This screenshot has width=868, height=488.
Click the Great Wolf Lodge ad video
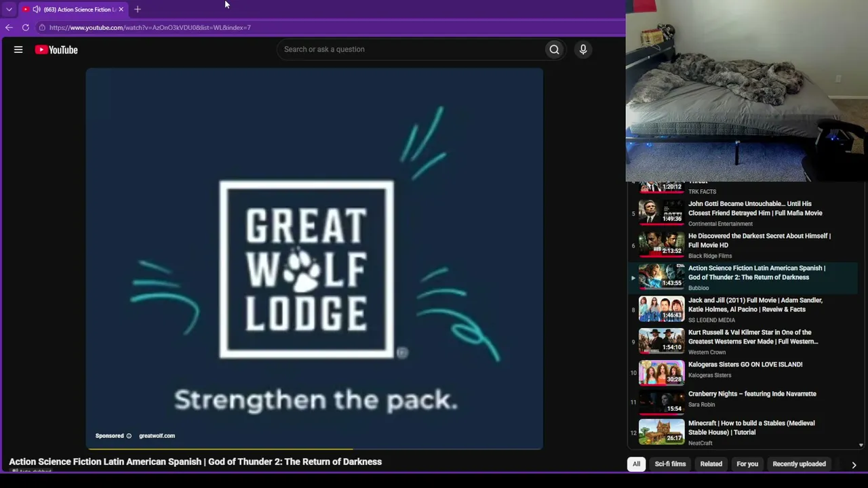click(x=314, y=258)
